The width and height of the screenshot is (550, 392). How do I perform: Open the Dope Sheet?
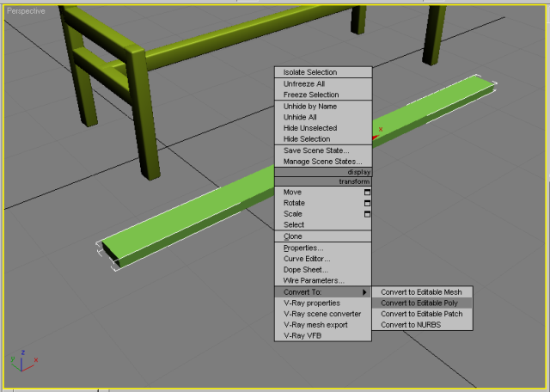point(323,270)
